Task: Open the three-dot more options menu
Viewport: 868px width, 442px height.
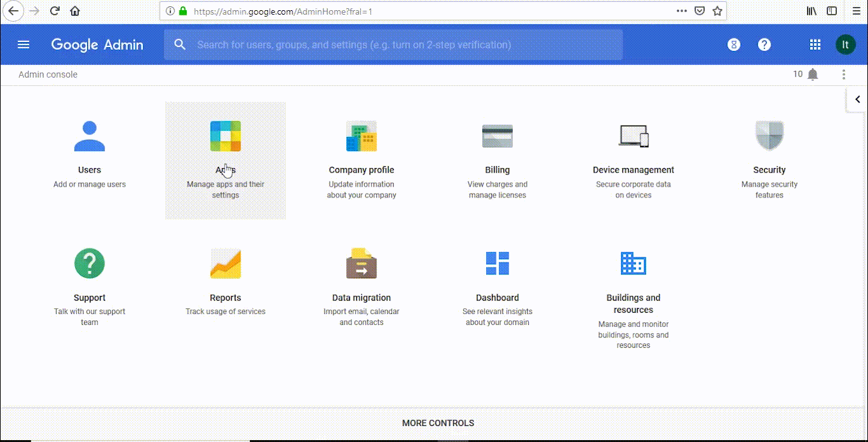Action: 844,75
